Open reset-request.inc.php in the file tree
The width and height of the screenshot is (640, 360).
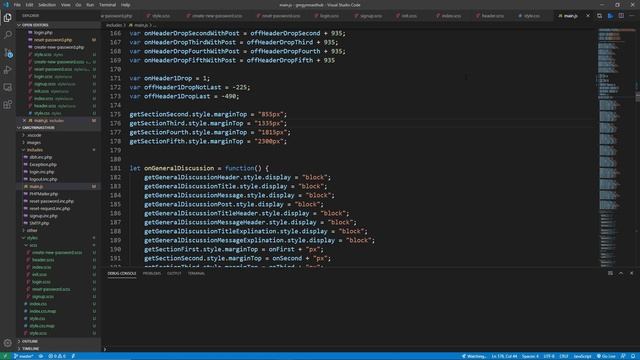(49, 209)
